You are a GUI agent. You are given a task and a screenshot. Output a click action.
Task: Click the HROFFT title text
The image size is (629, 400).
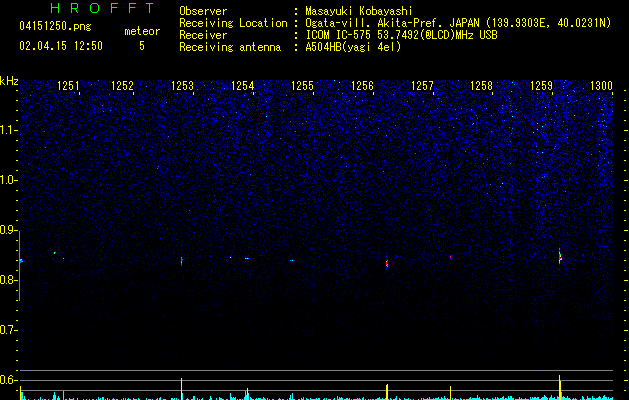(103, 8)
